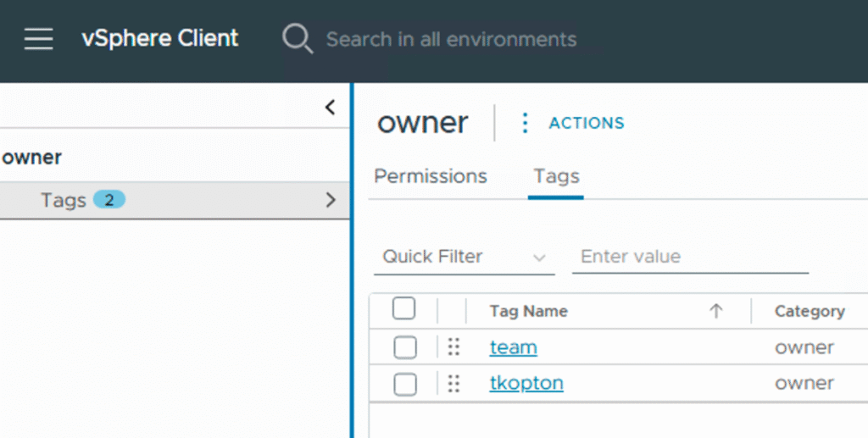Image resolution: width=868 pixels, height=438 pixels.
Task: Sort by Tag Name ascending arrow
Action: (716, 311)
